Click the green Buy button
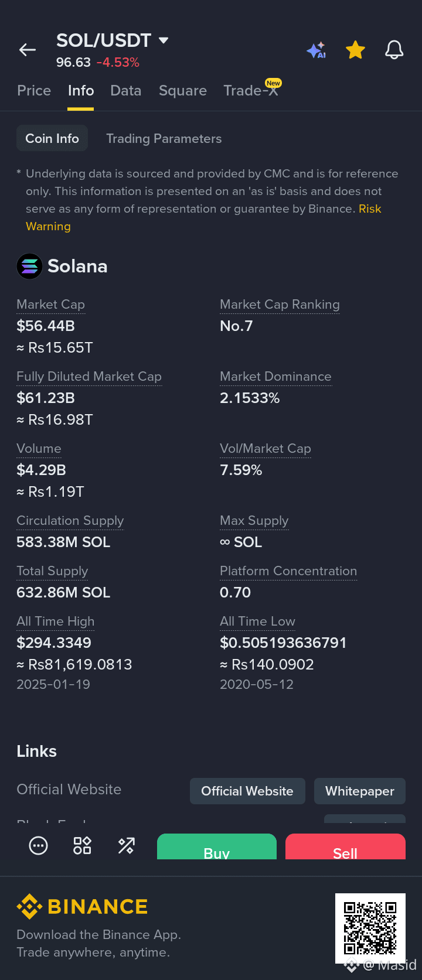This screenshot has width=422, height=980. (217, 847)
